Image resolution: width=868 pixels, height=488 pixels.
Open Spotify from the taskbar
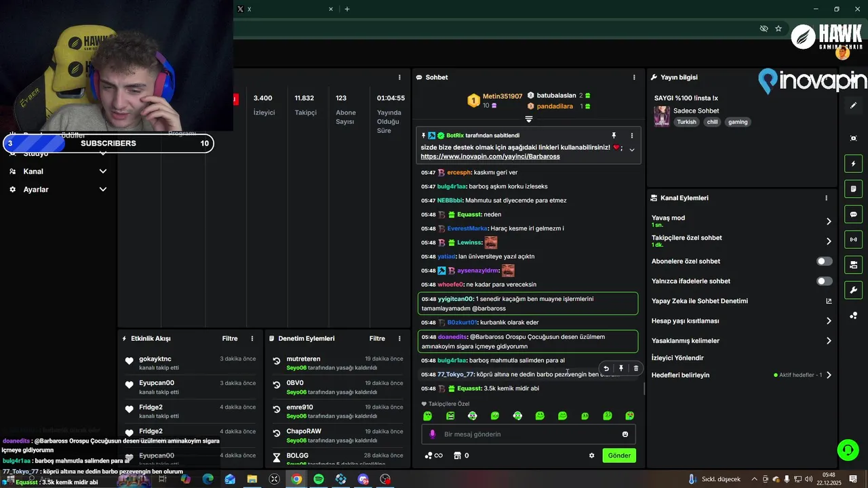pos(319,479)
